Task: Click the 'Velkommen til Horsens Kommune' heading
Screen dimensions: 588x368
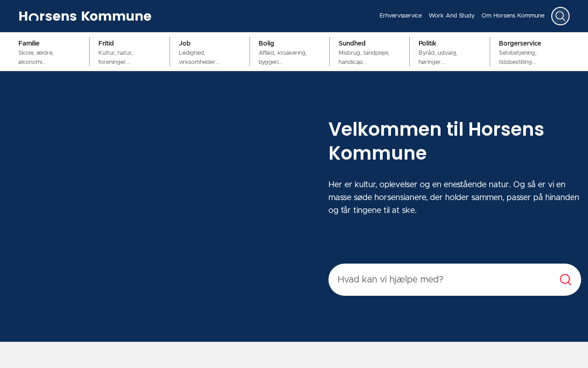Action: pyautogui.click(x=436, y=141)
